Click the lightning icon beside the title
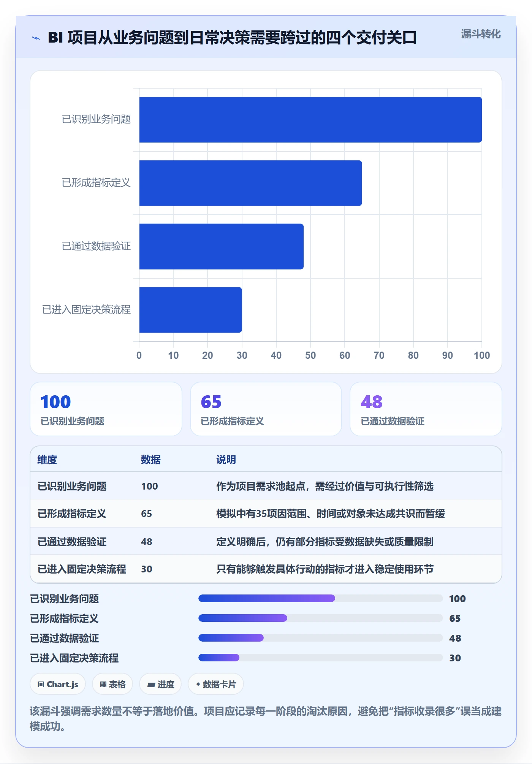The height and width of the screenshot is (764, 532). pos(36,38)
